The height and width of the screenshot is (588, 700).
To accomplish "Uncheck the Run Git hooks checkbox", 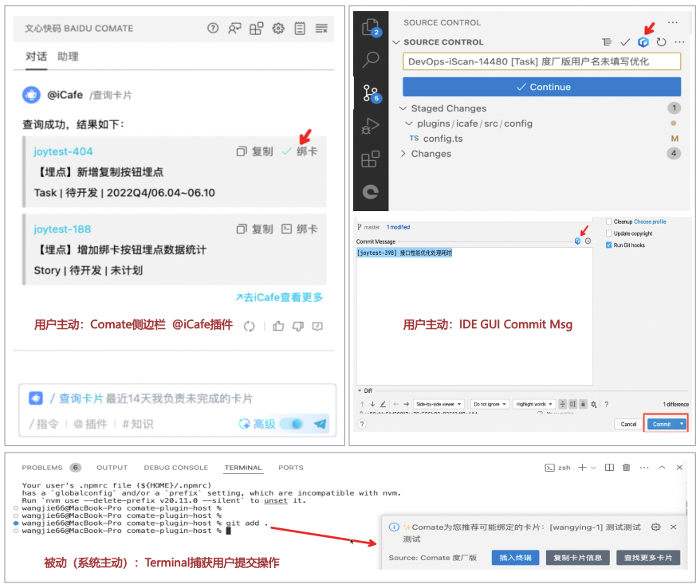I will 608,245.
